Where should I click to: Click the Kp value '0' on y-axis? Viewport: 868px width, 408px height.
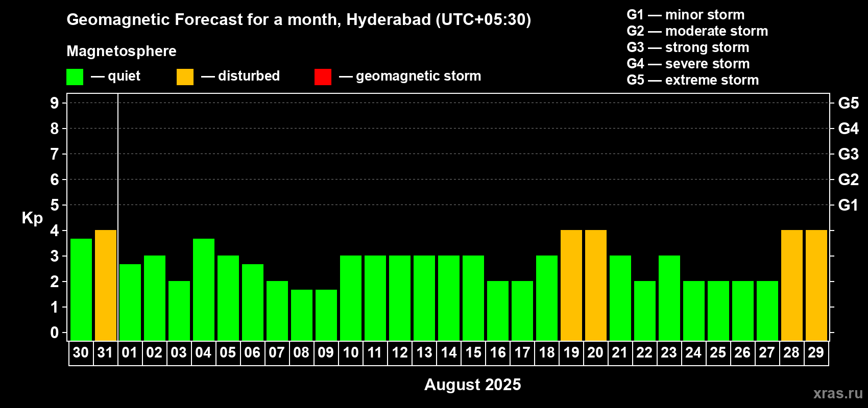click(55, 333)
